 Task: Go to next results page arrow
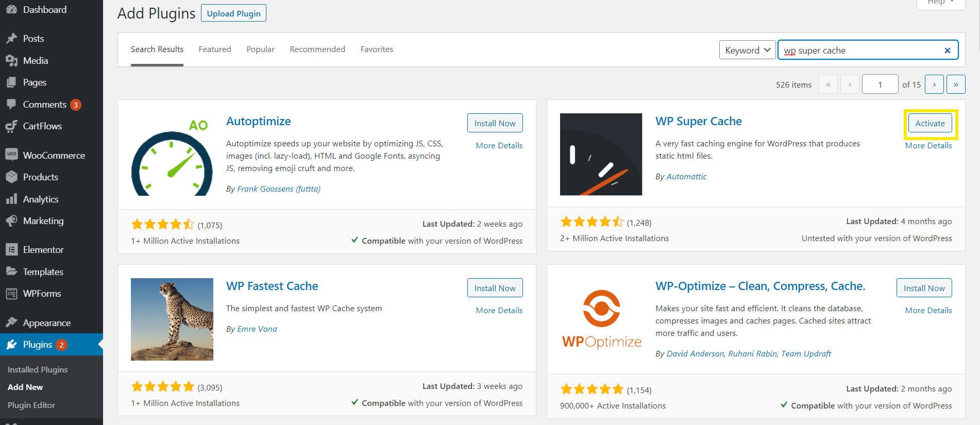pyautogui.click(x=934, y=84)
